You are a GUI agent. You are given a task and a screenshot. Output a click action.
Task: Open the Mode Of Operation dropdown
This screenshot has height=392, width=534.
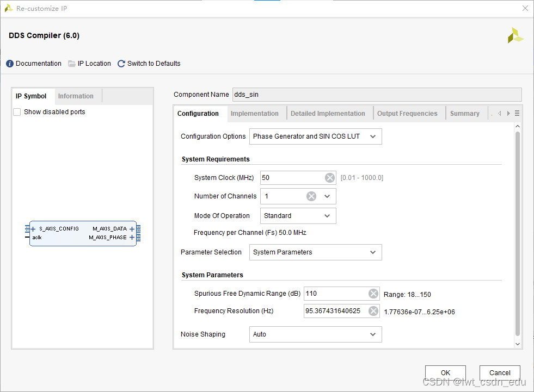[x=298, y=216]
